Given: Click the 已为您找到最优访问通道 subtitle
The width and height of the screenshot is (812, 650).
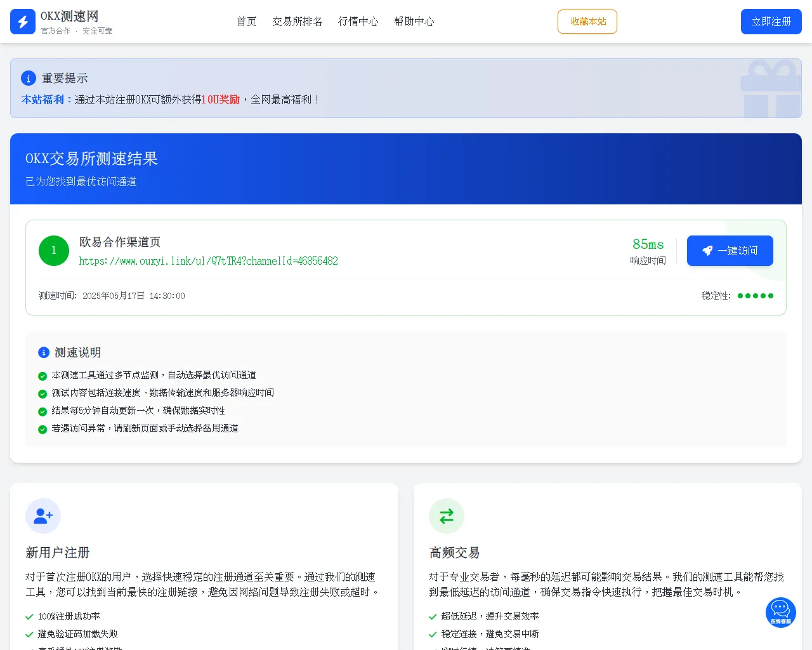Looking at the screenshot, I should [81, 182].
